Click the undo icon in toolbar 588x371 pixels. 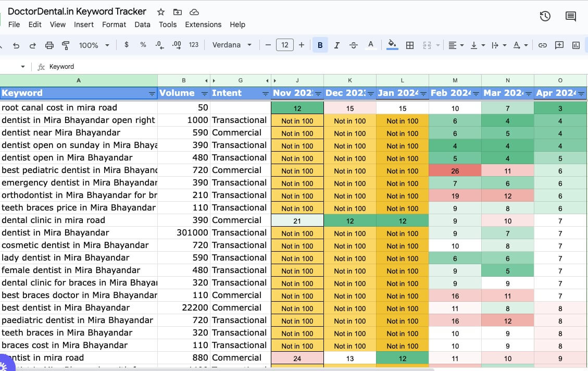pos(16,45)
